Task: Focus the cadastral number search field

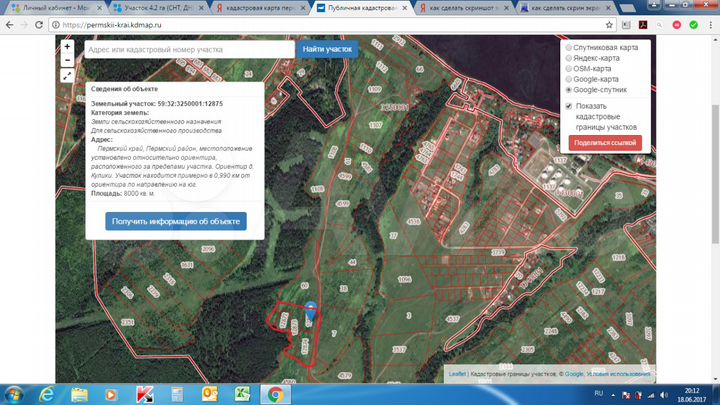Action: [188, 49]
